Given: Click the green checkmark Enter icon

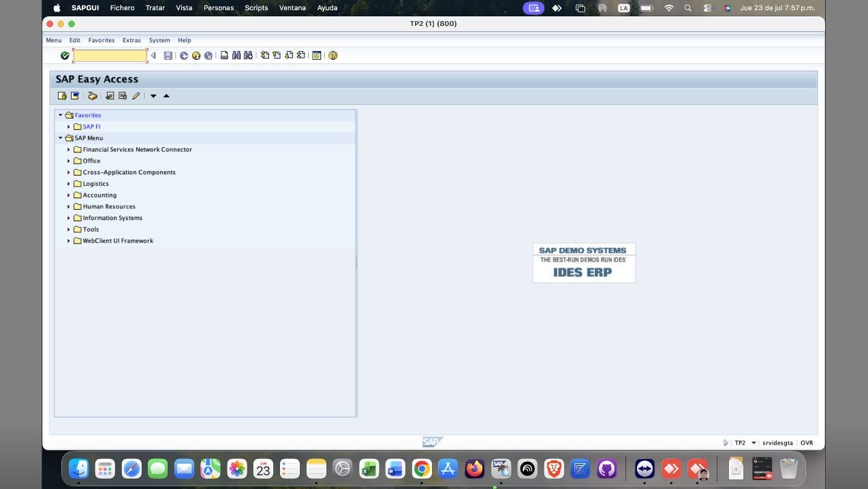Looking at the screenshot, I should click(x=65, y=56).
